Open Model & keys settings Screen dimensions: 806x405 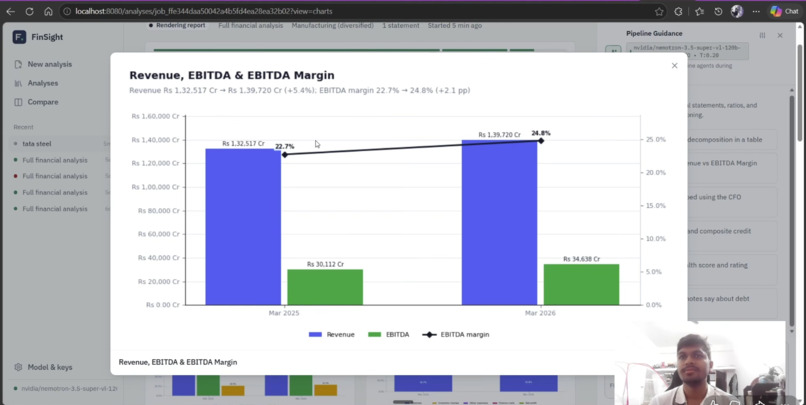[49, 367]
